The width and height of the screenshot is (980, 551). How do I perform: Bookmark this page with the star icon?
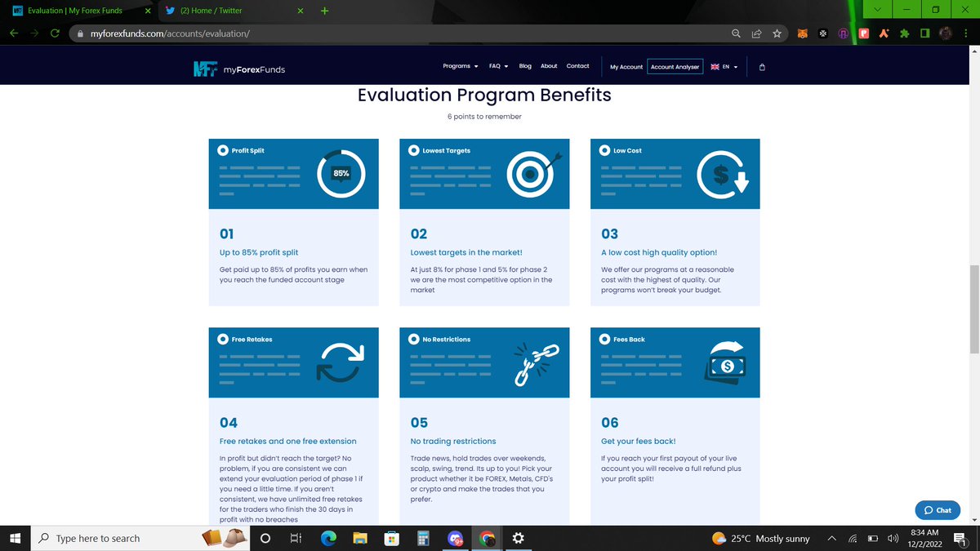(x=777, y=33)
